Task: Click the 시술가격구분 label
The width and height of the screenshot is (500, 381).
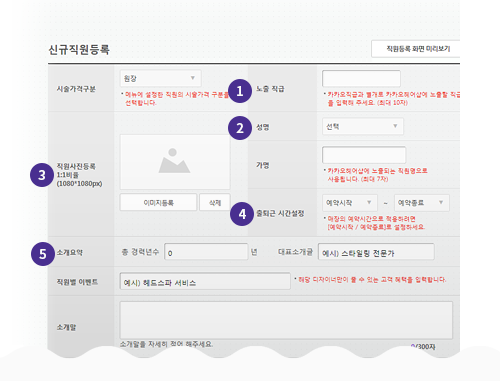Action: pyautogui.click(x=76, y=89)
